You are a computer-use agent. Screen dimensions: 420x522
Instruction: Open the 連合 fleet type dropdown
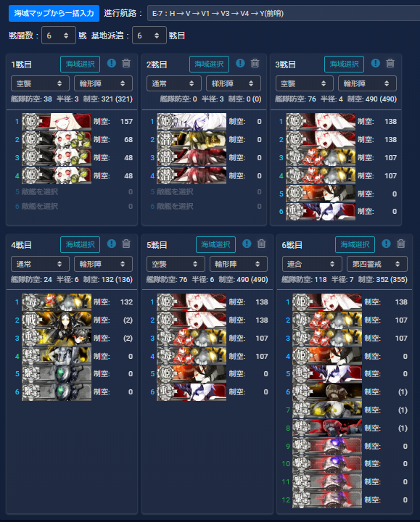click(x=312, y=264)
